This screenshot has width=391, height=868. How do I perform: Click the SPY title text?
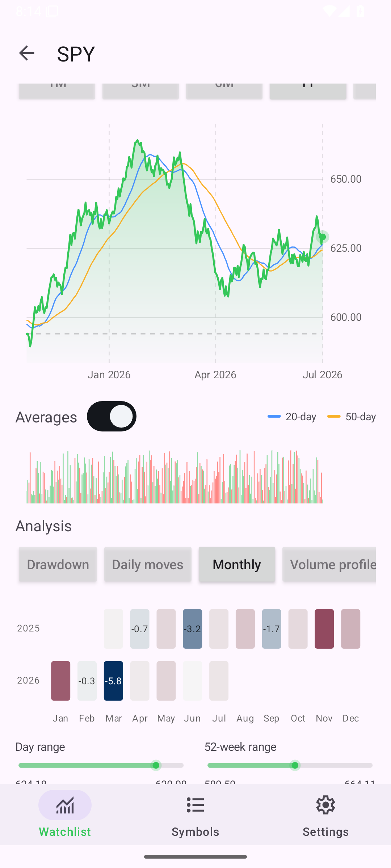pos(76,54)
